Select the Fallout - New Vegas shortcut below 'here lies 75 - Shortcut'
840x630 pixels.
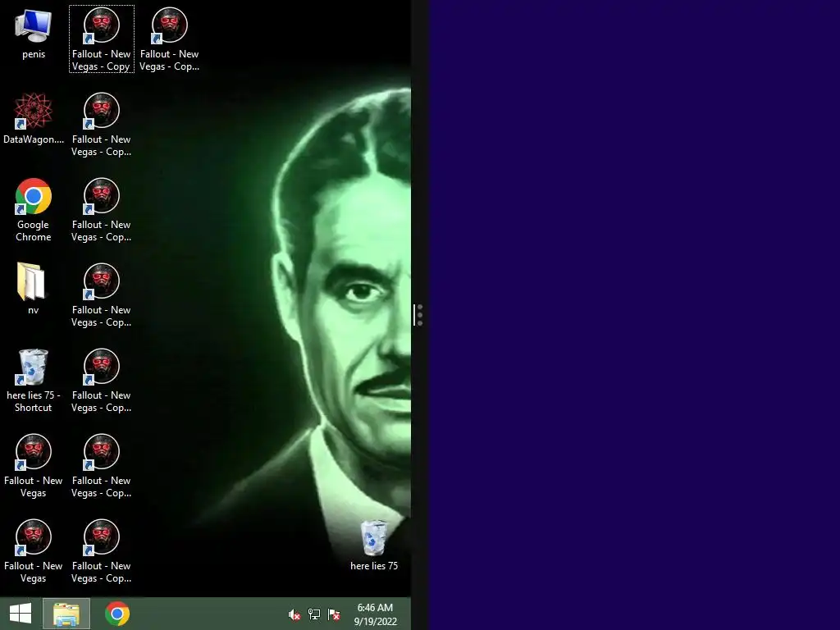tap(33, 466)
